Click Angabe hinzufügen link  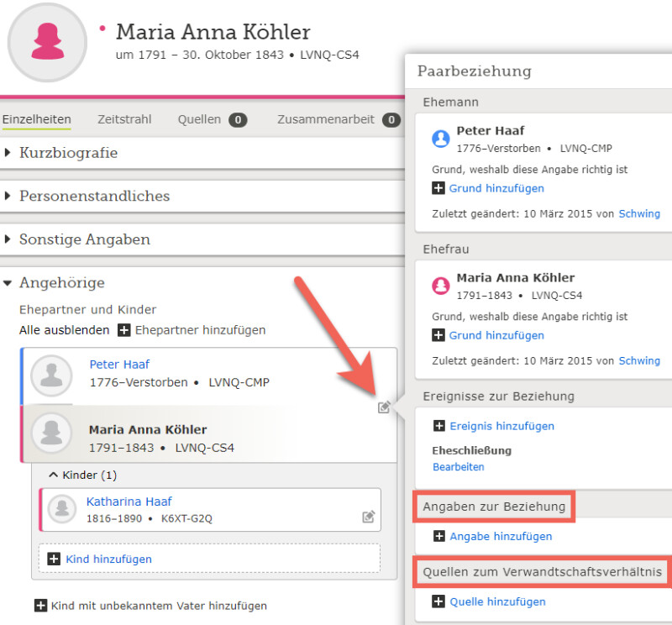point(501,536)
